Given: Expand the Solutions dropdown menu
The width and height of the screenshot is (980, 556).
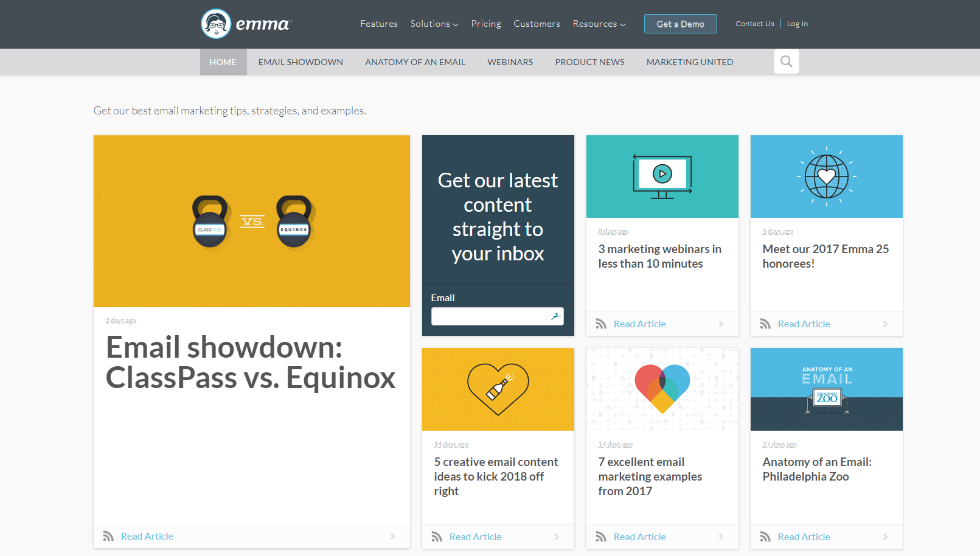Looking at the screenshot, I should click(x=434, y=24).
